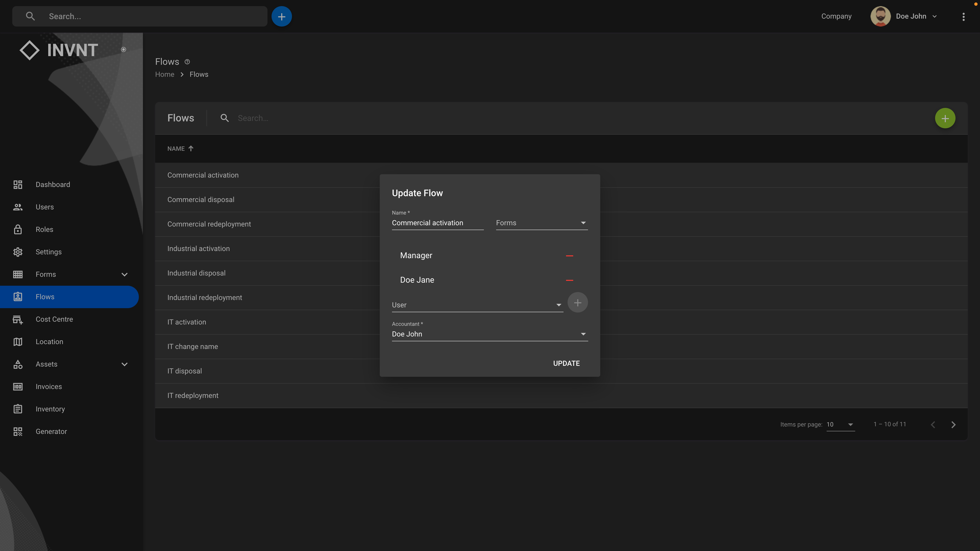Image resolution: width=980 pixels, height=551 pixels.
Task: Click the flow Name input field
Action: click(x=437, y=223)
